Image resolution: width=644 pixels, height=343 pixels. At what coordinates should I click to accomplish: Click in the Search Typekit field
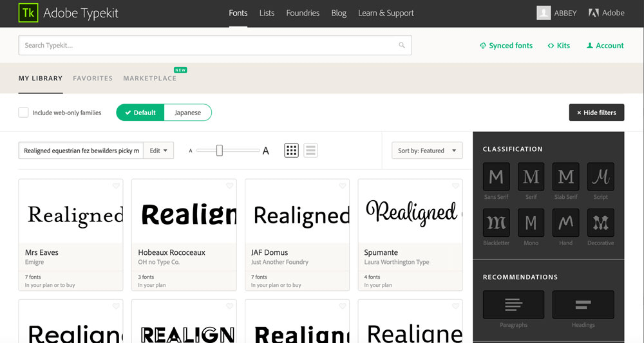(x=215, y=45)
